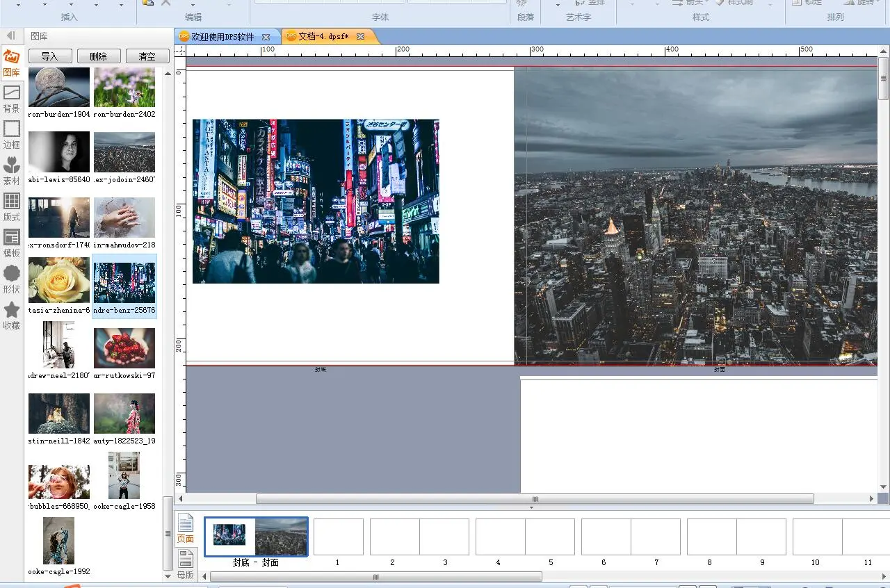890x588 pixels.
Task: Select the moon-on-branch gallery thumbnail ron-burden-1904
Action: (x=59, y=87)
